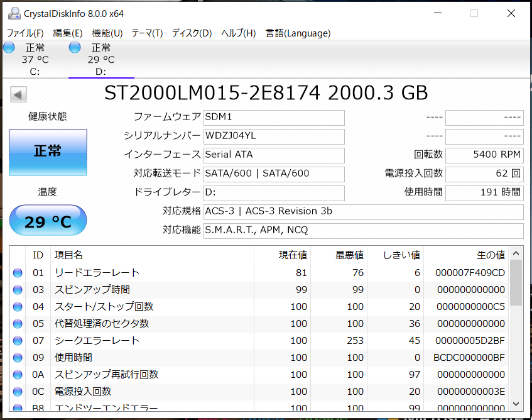Click current value 81 in リードエラーレート row
The width and height of the screenshot is (532, 420).
click(x=301, y=273)
